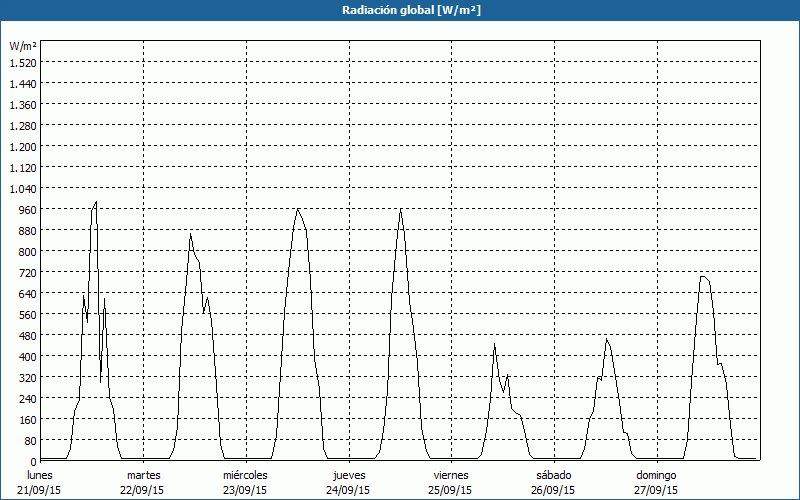Select the 'miércoles' day label
This screenshot has height=500, width=800.
pos(245,475)
